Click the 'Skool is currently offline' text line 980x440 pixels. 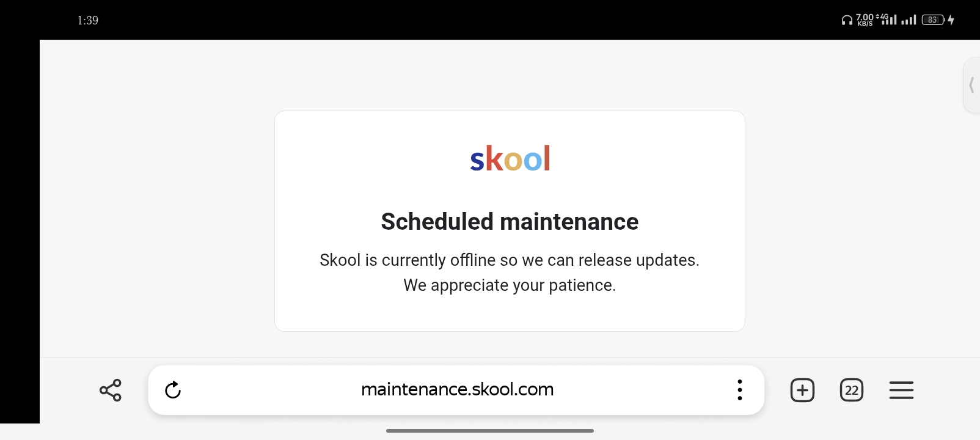coord(510,260)
